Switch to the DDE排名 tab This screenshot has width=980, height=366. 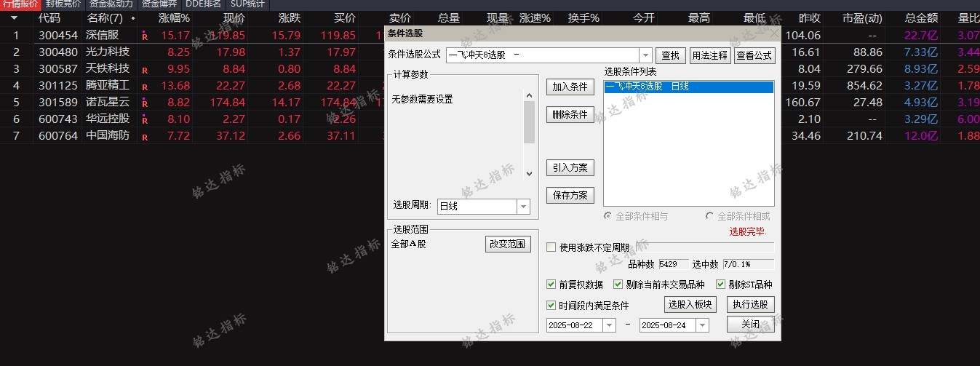(203, 4)
